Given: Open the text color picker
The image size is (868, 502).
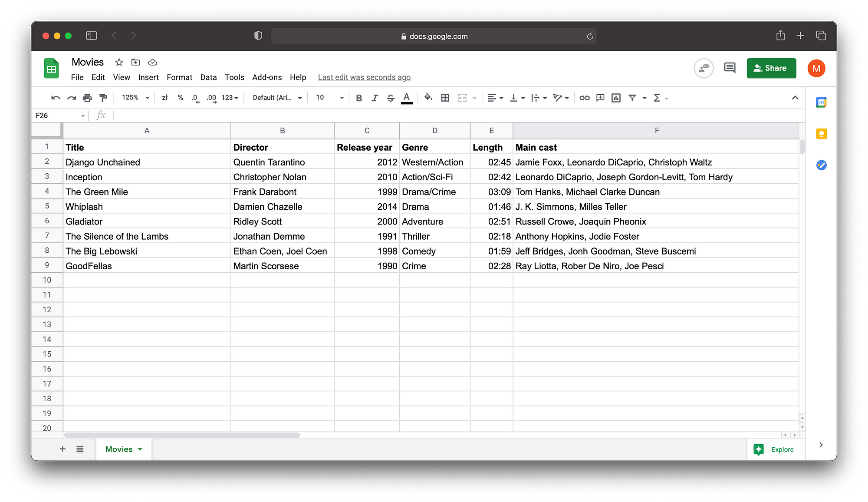Looking at the screenshot, I should point(407,98).
